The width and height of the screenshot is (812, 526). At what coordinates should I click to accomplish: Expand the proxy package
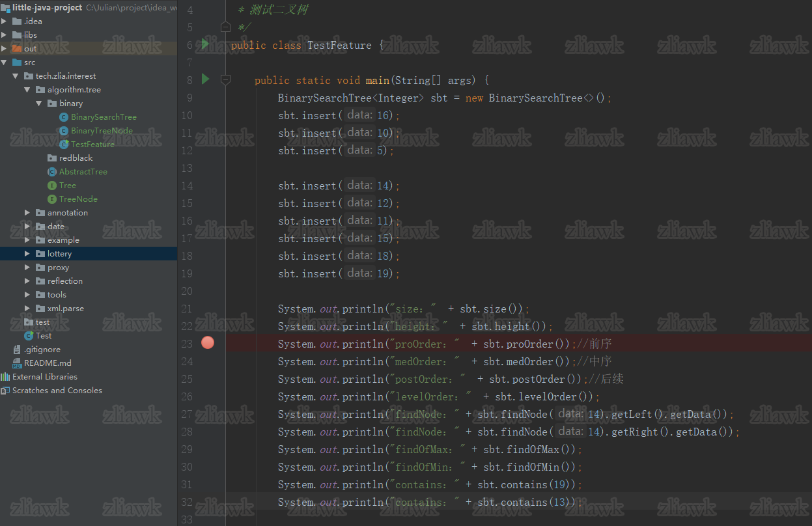(27, 268)
